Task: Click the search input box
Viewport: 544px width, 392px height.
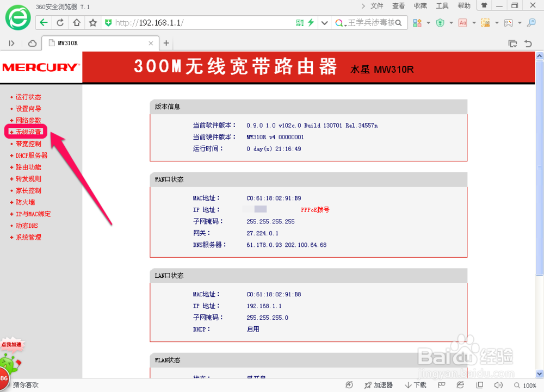Action: click(370, 23)
